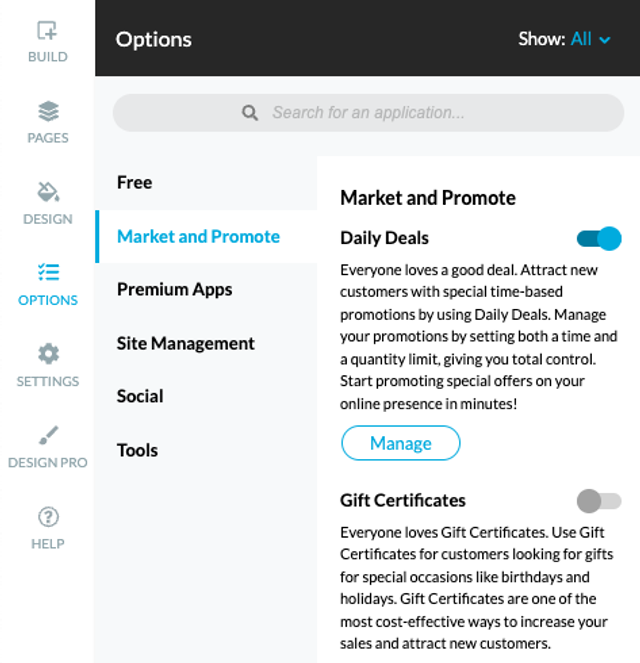Open the Social category
The width and height of the screenshot is (640, 663).
(x=206, y=397)
